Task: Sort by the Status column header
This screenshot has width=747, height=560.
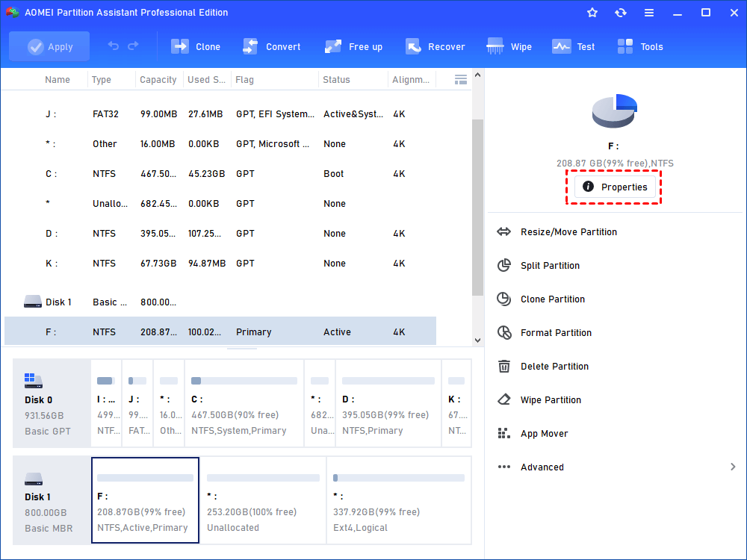Action: pyautogui.click(x=336, y=80)
